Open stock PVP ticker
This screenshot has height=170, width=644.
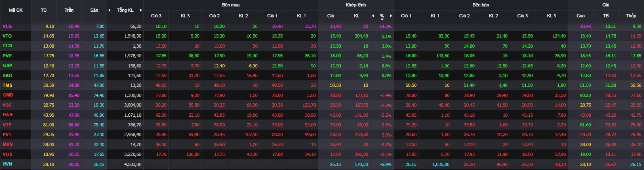7,56
